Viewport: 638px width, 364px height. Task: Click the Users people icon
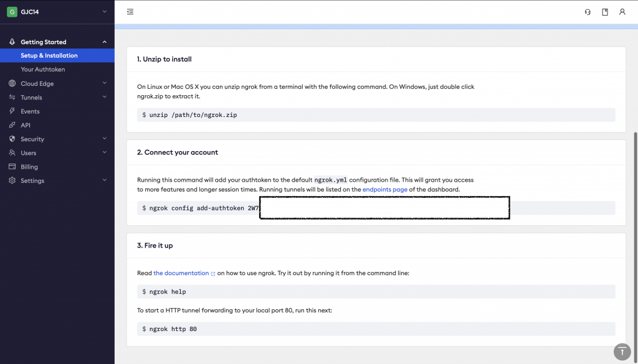coord(12,152)
